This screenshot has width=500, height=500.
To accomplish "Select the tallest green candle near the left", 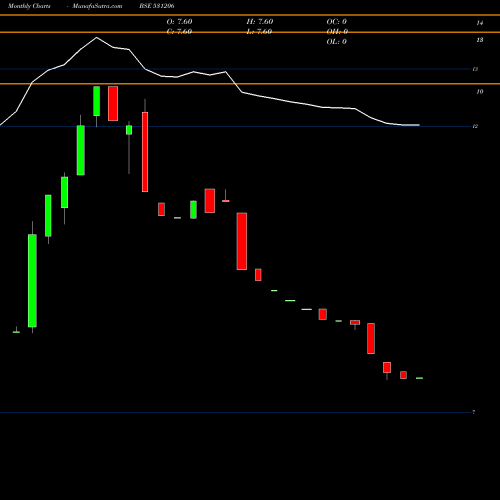I will click(32, 281).
